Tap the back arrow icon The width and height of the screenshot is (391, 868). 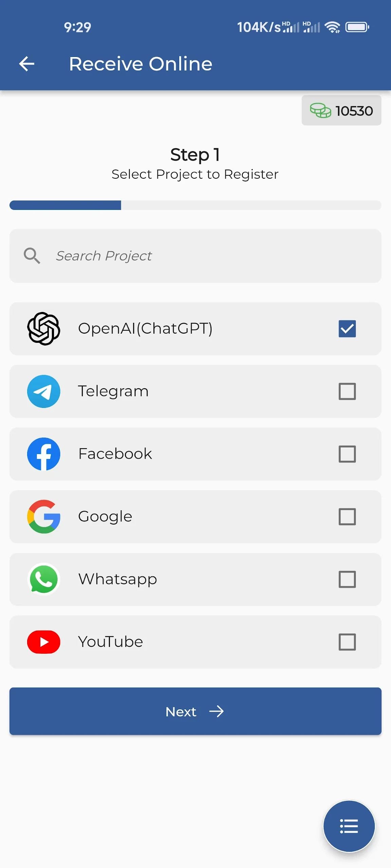tap(27, 64)
